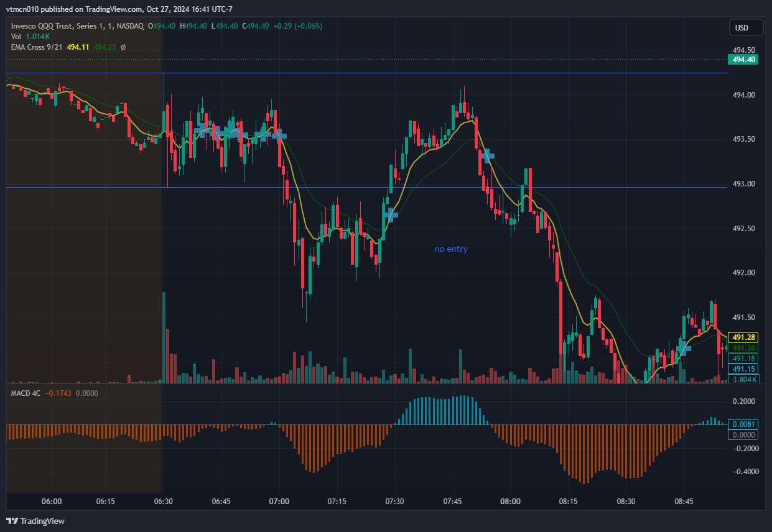Click the TradingView logo at bottom left

(35, 521)
